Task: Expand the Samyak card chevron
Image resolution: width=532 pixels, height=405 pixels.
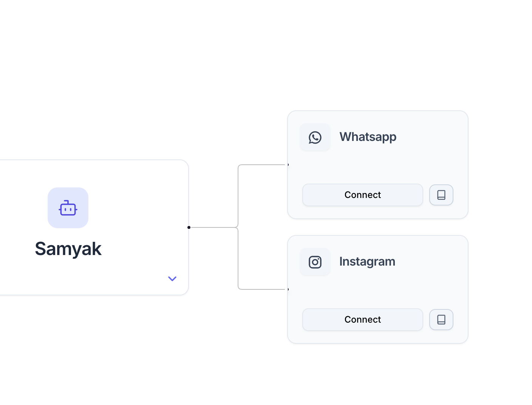Action: (172, 279)
